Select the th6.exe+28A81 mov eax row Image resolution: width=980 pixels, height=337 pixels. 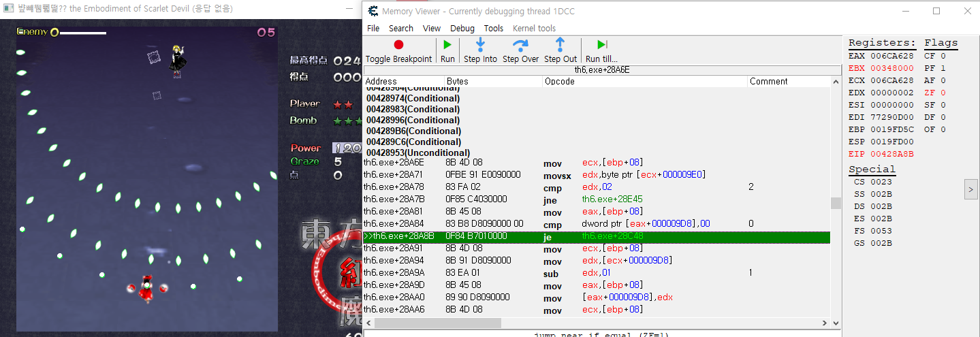coord(597,212)
